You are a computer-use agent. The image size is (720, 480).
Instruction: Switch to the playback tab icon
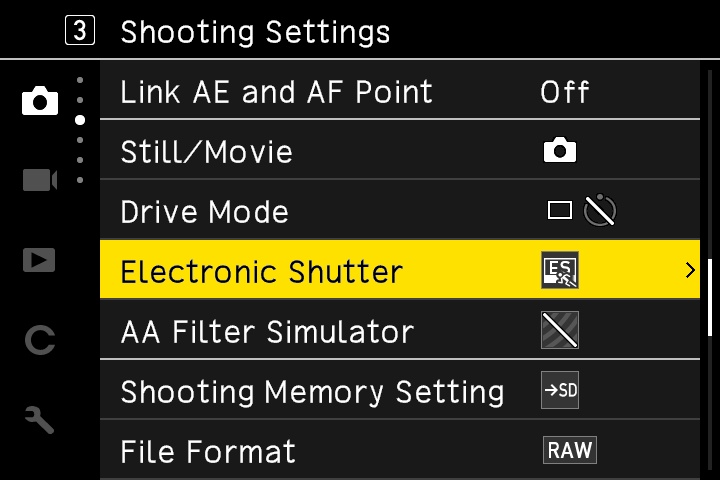[40, 260]
